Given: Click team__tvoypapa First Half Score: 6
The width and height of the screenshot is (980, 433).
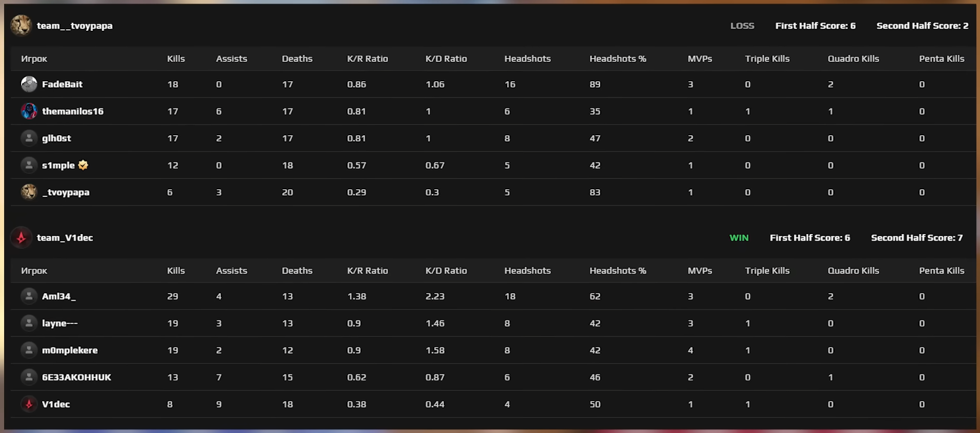Looking at the screenshot, I should pyautogui.click(x=815, y=26).
